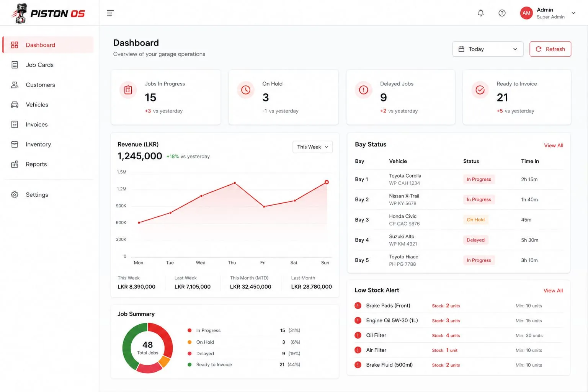
Task: Click the Suzuki Alto vehicle entry
Action: point(403,240)
